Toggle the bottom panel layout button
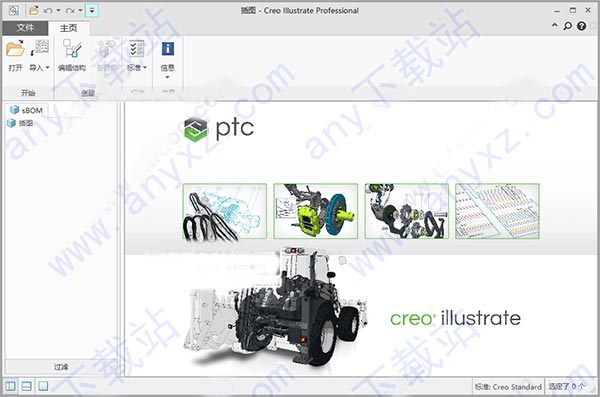This screenshot has width=600, height=397. (26, 386)
